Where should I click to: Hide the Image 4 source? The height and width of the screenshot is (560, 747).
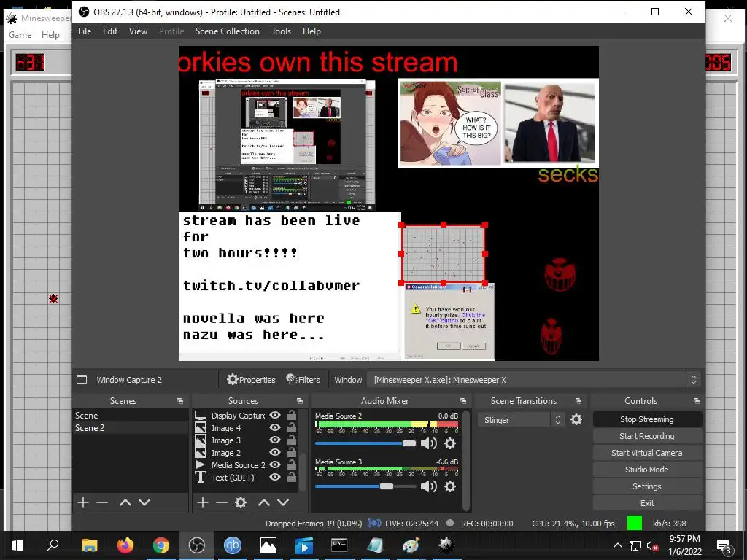pyautogui.click(x=275, y=427)
